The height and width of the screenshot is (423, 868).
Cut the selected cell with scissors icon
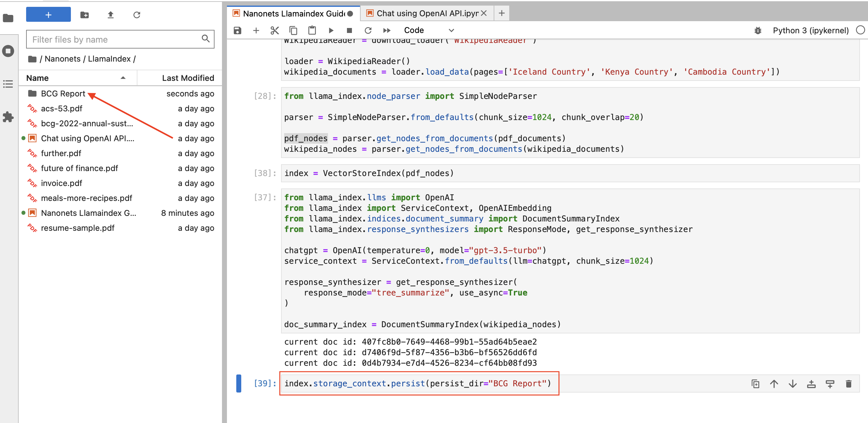(x=275, y=30)
